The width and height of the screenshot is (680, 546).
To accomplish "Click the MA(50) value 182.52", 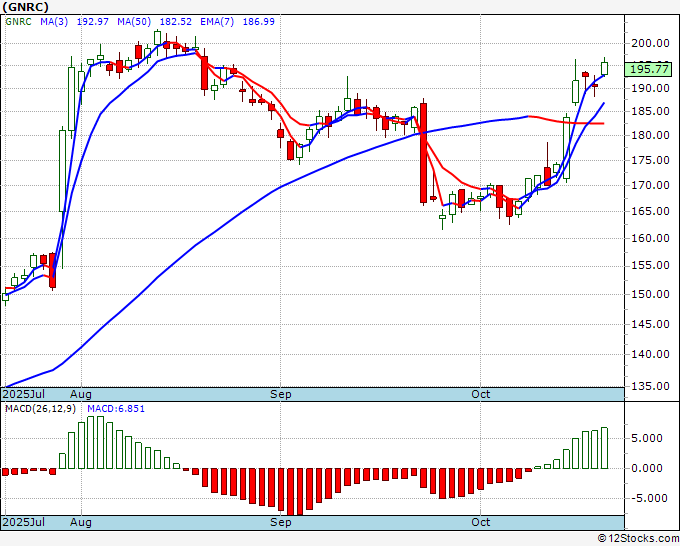I will click(x=176, y=22).
